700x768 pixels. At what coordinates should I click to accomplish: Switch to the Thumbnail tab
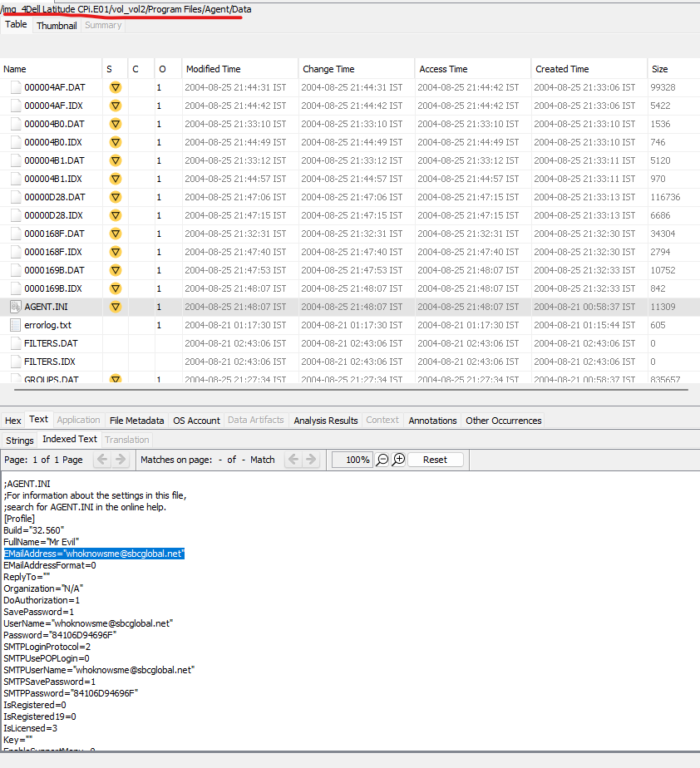(x=57, y=25)
